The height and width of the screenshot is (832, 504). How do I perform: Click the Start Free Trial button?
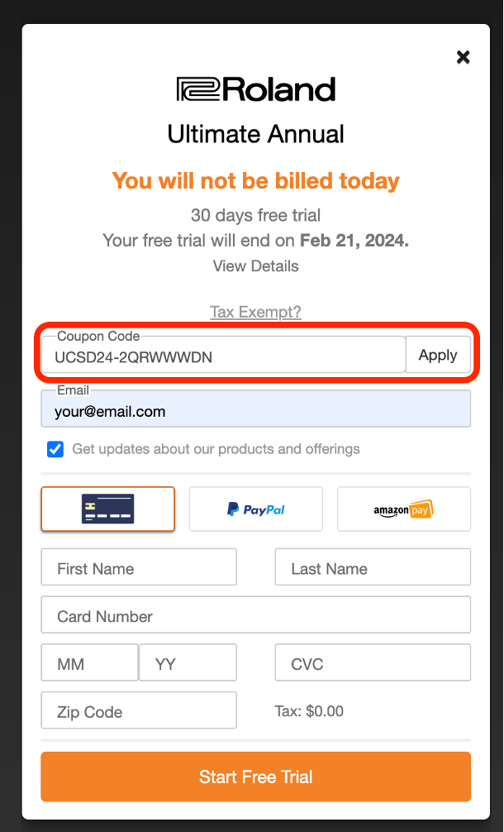(255, 777)
